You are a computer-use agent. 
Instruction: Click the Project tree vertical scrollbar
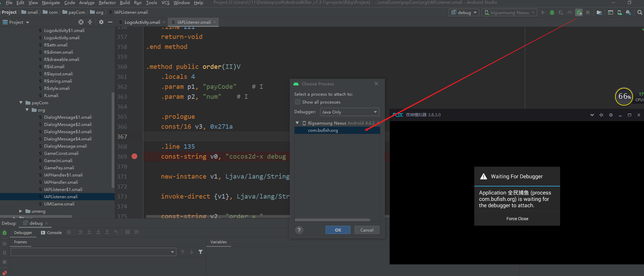click(x=113, y=140)
